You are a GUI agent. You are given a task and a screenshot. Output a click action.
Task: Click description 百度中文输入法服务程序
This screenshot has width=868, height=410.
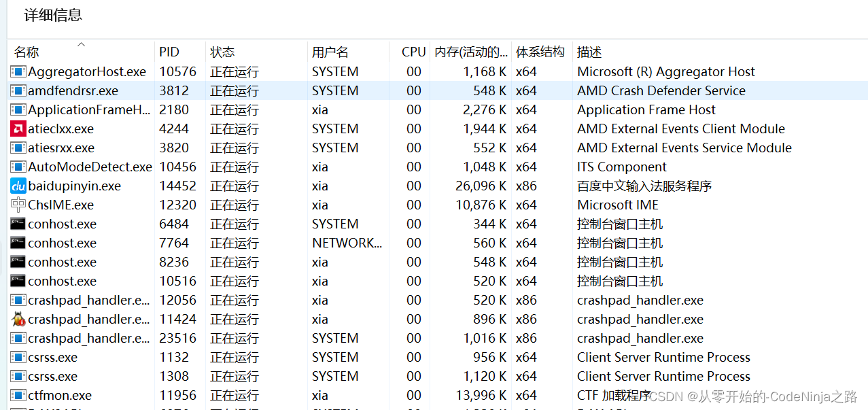pyautogui.click(x=644, y=186)
